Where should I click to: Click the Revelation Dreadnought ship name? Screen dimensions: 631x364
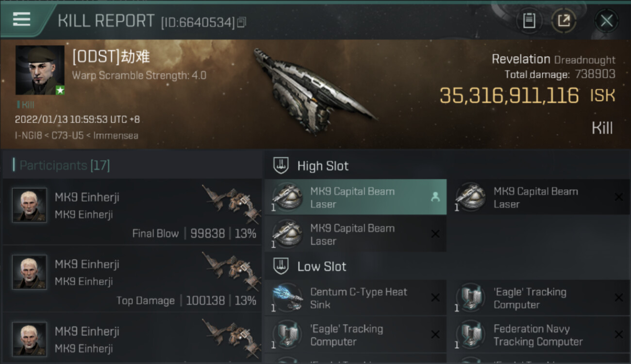pos(553,60)
